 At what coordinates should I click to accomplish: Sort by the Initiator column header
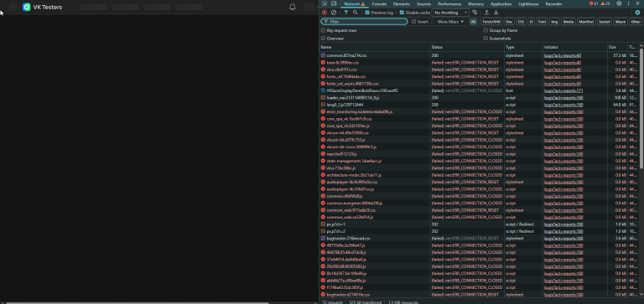(575, 47)
